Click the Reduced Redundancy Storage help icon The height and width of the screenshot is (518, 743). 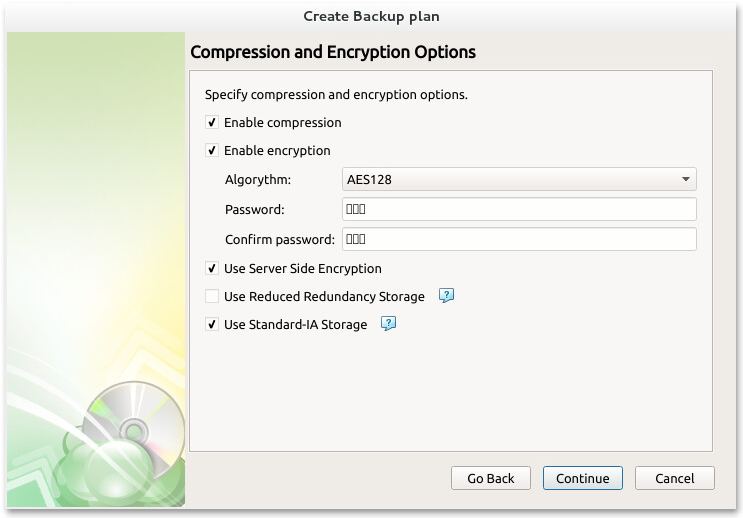pyautogui.click(x=447, y=296)
